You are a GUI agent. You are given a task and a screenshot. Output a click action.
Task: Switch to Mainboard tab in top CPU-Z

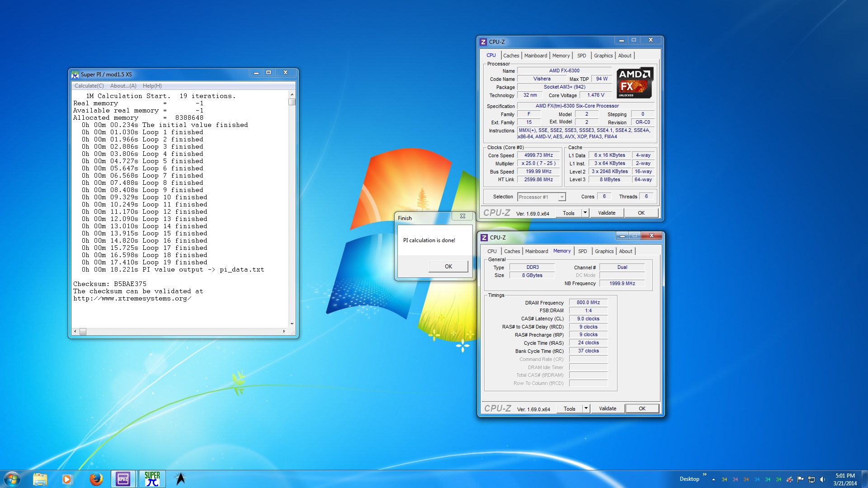[536, 56]
